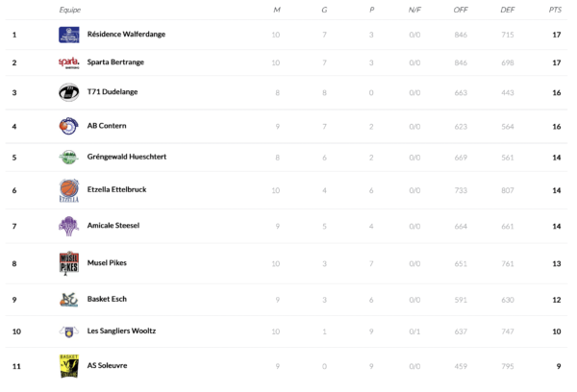Click the AS Soleuvre team logo
Image resolution: width=577 pixels, height=392 pixels.
pyautogui.click(x=68, y=366)
